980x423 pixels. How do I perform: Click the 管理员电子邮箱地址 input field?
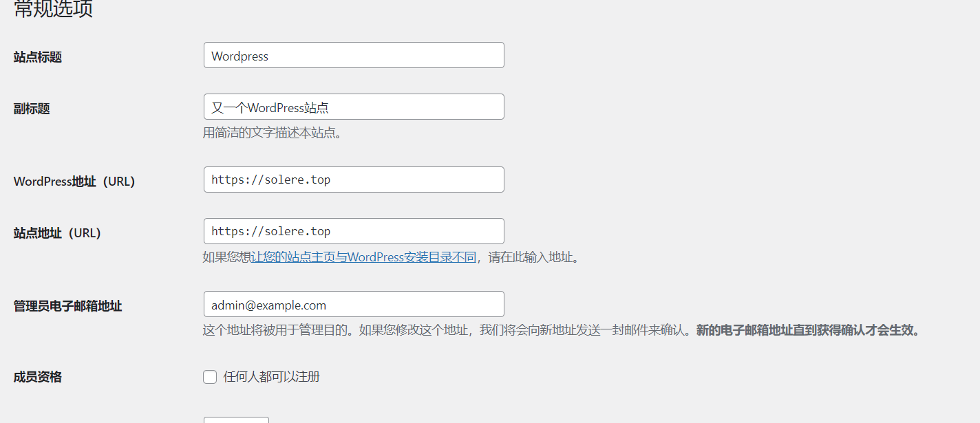click(x=354, y=304)
